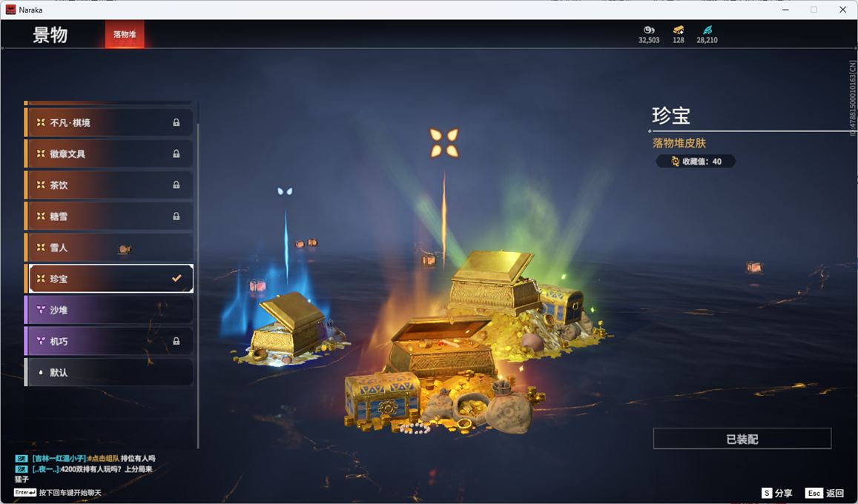This screenshot has width=858, height=504.
Task: Select the 糖雪 skin row
Action: [x=109, y=216]
